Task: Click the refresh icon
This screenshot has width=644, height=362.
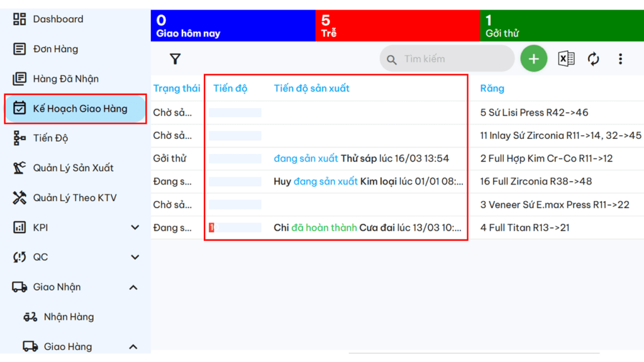Action: click(x=593, y=59)
